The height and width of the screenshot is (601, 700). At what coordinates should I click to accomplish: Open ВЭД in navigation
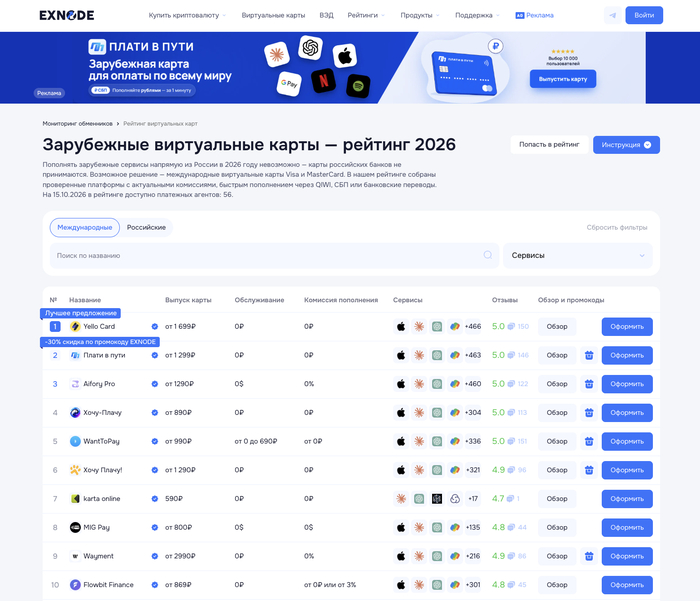point(326,15)
